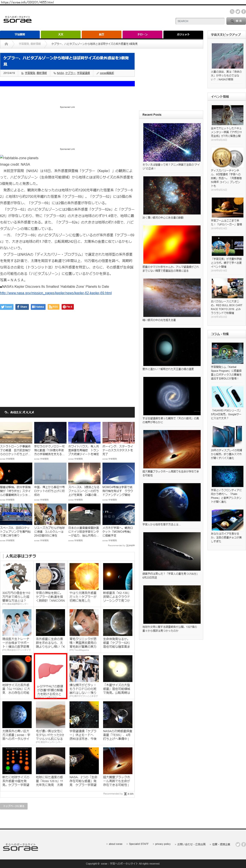Open the spiral galaxy Milky Way thumbnail
This screenshot has width=246, height=868.
[172, 396]
